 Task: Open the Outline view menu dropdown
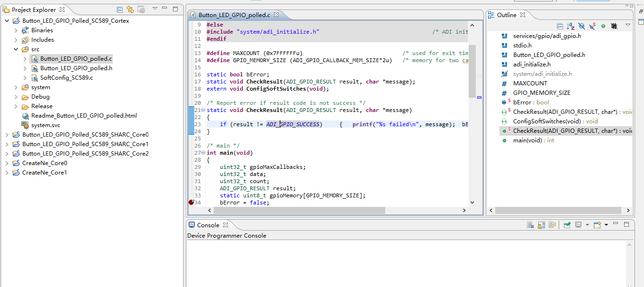click(x=628, y=26)
